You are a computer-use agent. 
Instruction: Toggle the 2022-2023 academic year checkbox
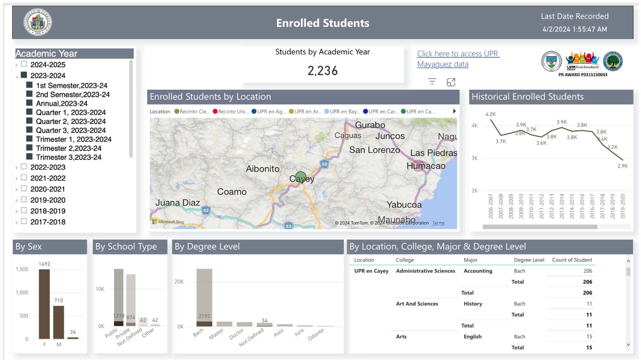(x=24, y=166)
